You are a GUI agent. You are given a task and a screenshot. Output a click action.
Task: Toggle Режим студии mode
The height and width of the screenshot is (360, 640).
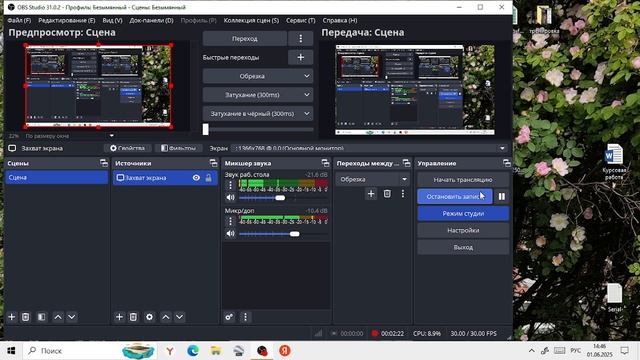[463, 213]
